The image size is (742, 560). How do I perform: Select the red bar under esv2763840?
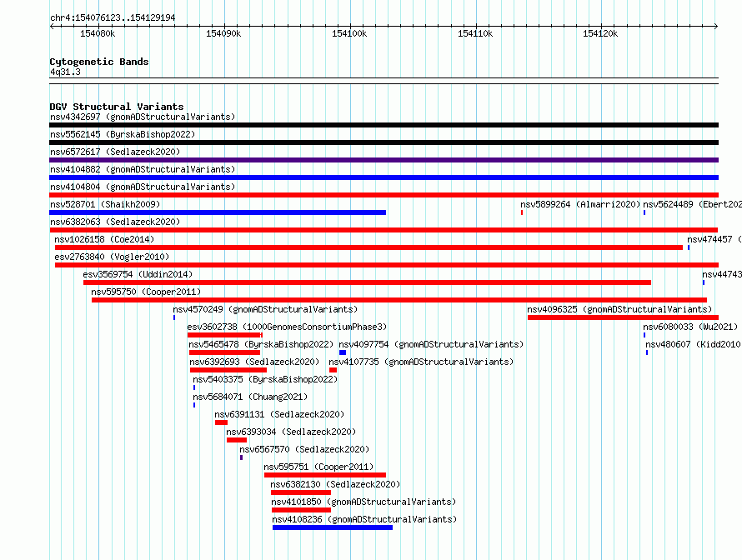pyautogui.click(x=387, y=265)
